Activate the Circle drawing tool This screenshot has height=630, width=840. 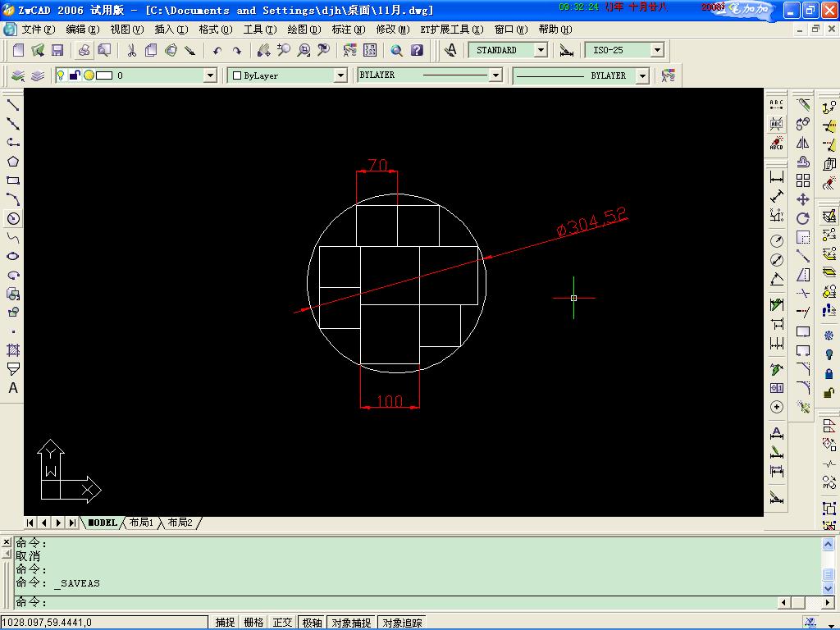[13, 218]
